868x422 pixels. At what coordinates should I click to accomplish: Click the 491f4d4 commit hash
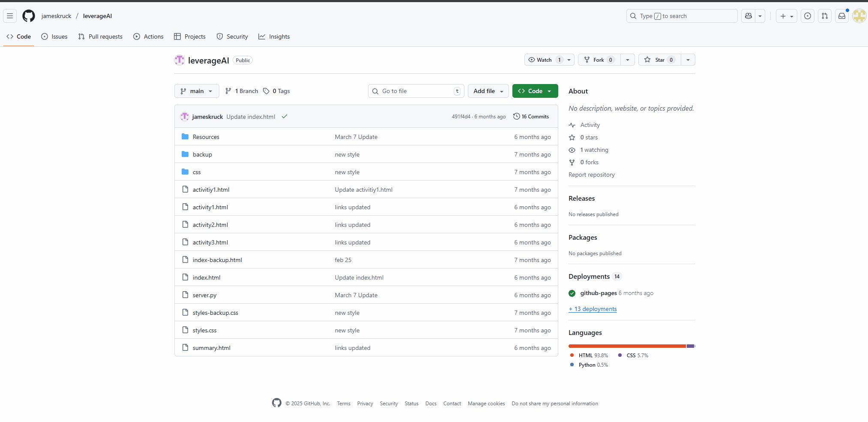point(461,117)
